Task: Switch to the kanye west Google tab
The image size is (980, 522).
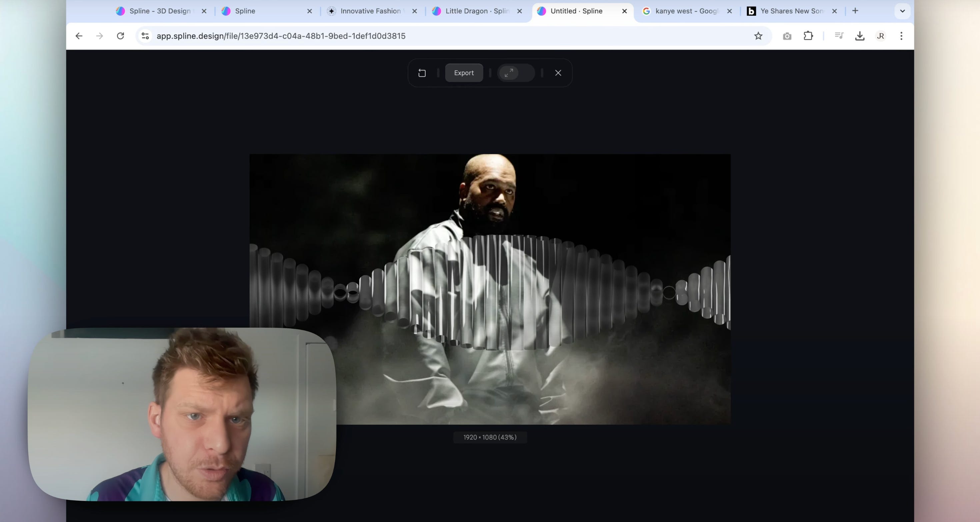Action: click(686, 11)
